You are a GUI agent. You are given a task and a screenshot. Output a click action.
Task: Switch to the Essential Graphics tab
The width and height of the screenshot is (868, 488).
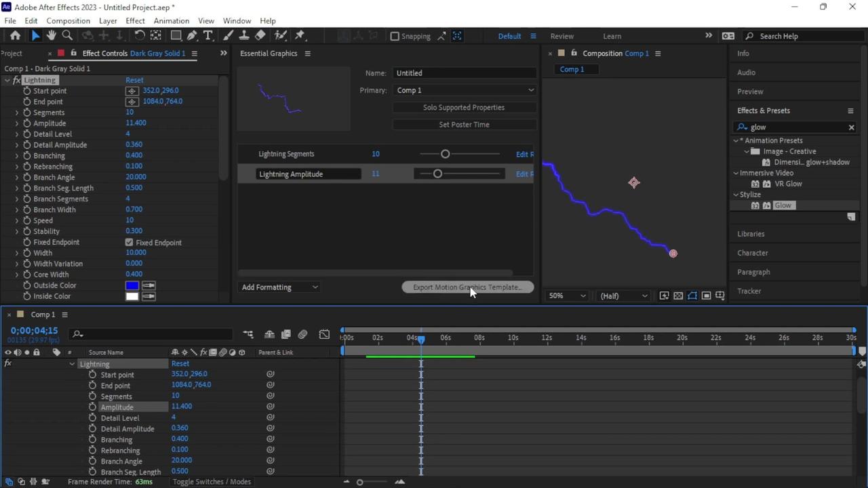(x=270, y=53)
